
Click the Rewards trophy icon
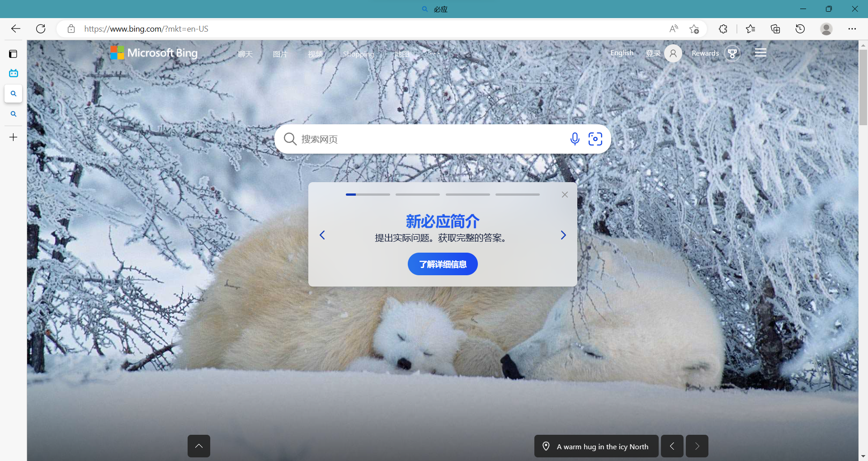click(x=732, y=53)
